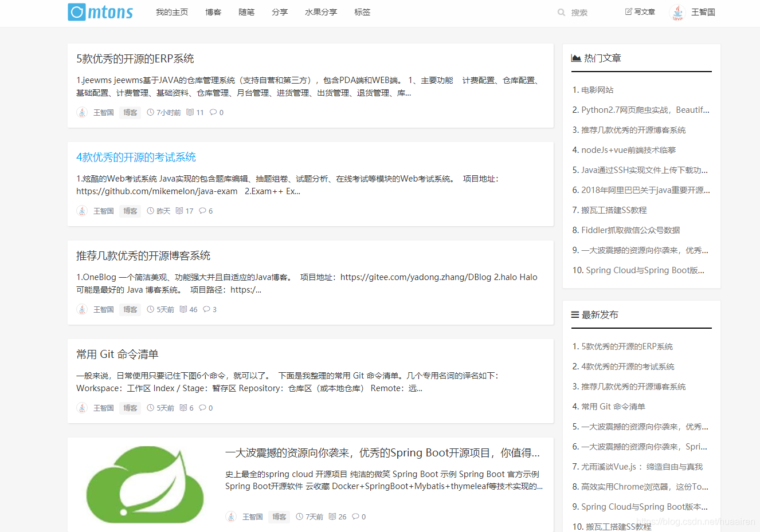Click the search magnifier icon
Image resolution: width=760 pixels, height=532 pixels.
pyautogui.click(x=561, y=12)
